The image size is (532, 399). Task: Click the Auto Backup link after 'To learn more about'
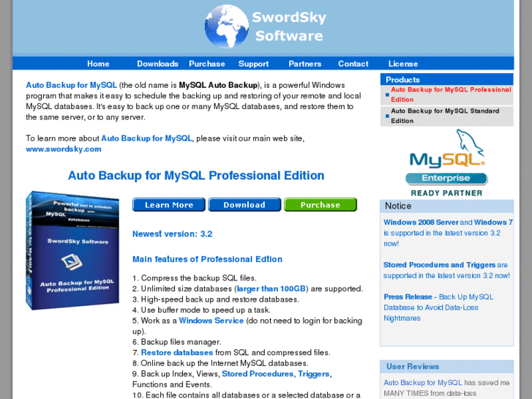(146, 138)
